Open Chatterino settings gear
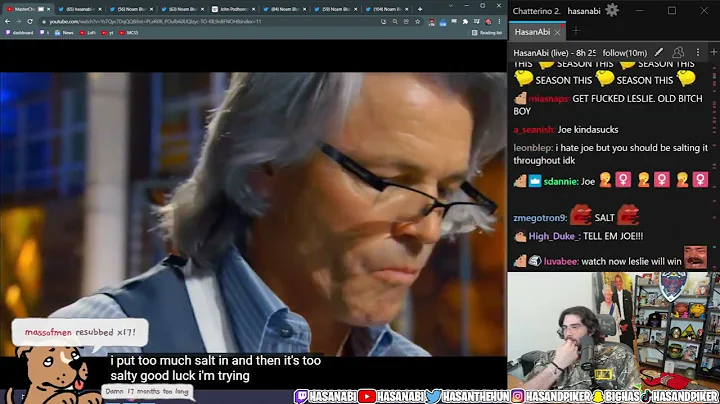 612,10
